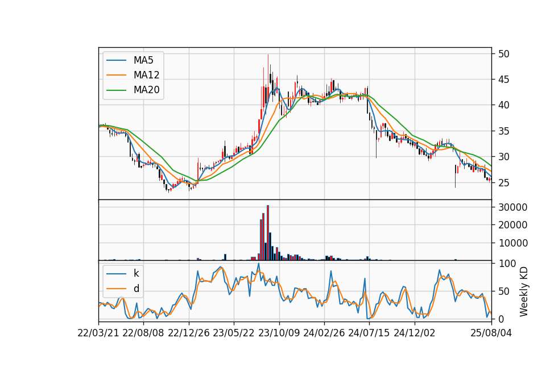The height and width of the screenshot is (392, 546).
Task: Click the Weekly KD axis title
Action: pos(524,291)
